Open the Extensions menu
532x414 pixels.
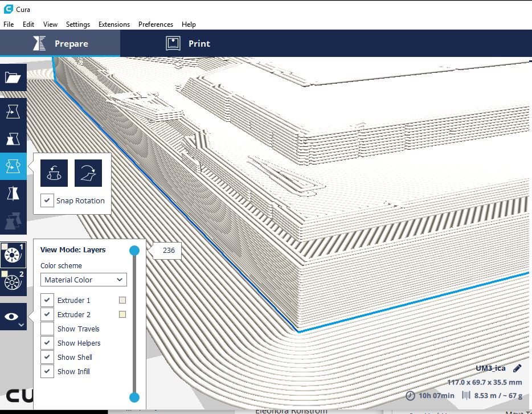[114, 24]
